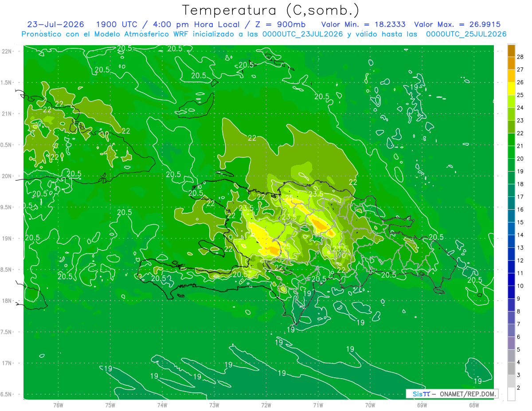Click blue legend swatch between 12 and 13
This screenshot has height=411, width=532.
pos(511,254)
